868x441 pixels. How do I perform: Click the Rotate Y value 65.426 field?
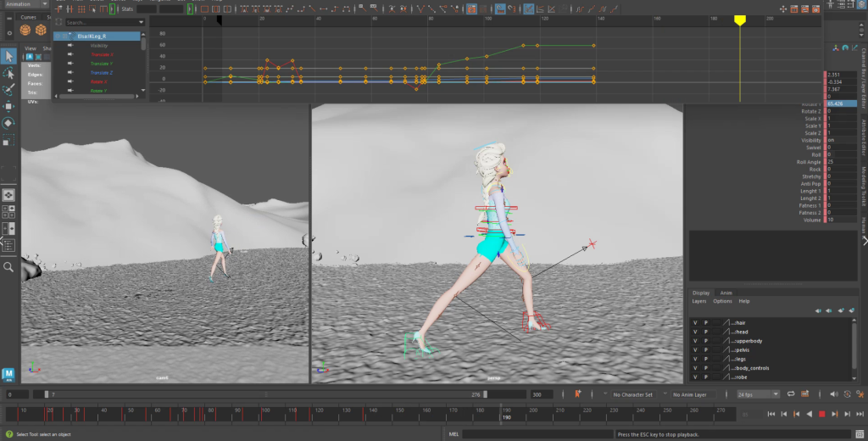pos(842,103)
